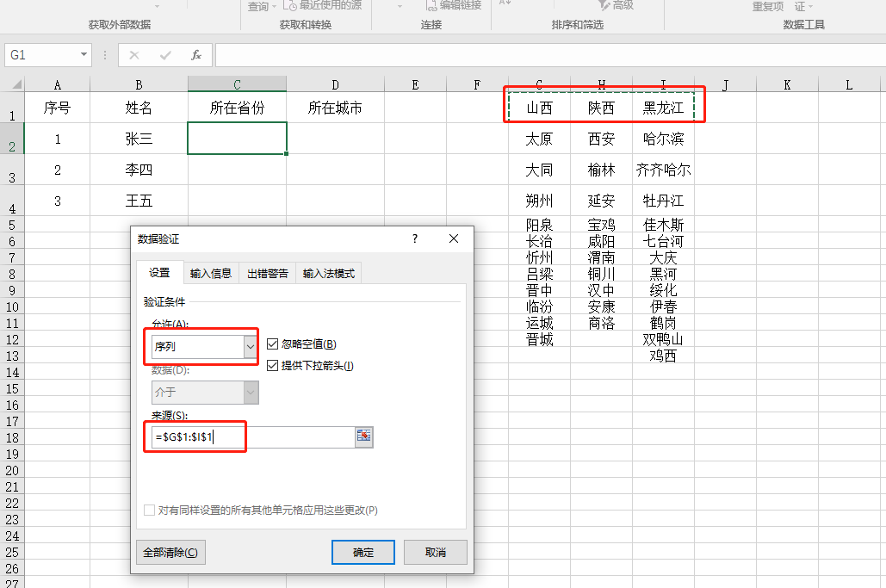Select the cell containing 陕西
The image size is (886, 588).
tap(601, 108)
